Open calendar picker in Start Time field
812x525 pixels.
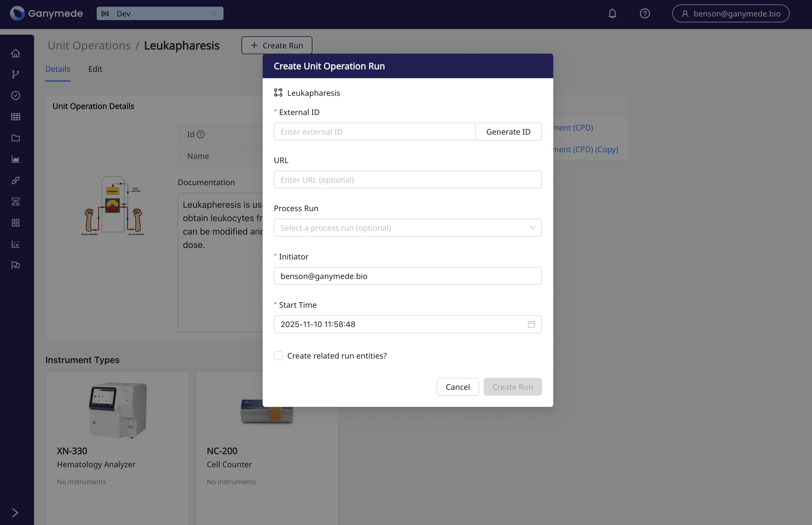(x=531, y=324)
